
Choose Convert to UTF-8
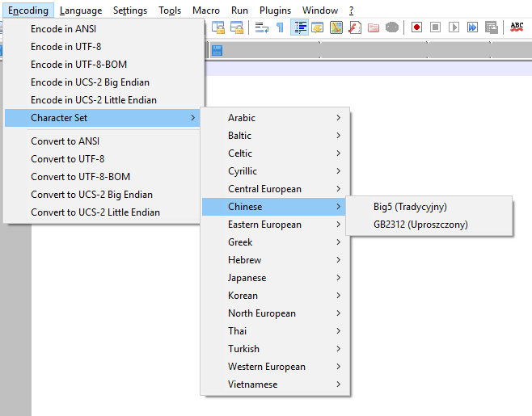pyautogui.click(x=103, y=158)
